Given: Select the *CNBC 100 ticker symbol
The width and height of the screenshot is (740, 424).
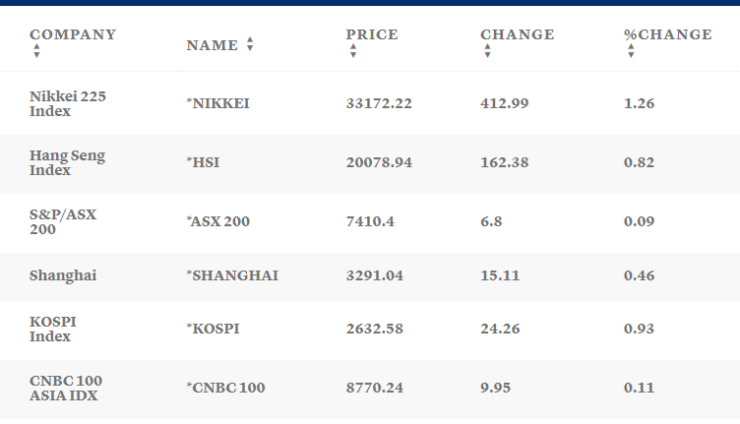Looking at the screenshot, I should pyautogui.click(x=226, y=387).
